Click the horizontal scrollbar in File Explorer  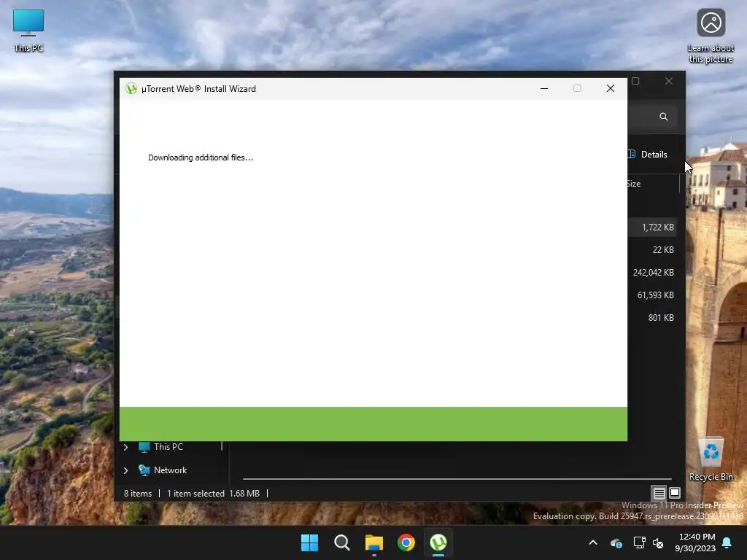point(457,478)
